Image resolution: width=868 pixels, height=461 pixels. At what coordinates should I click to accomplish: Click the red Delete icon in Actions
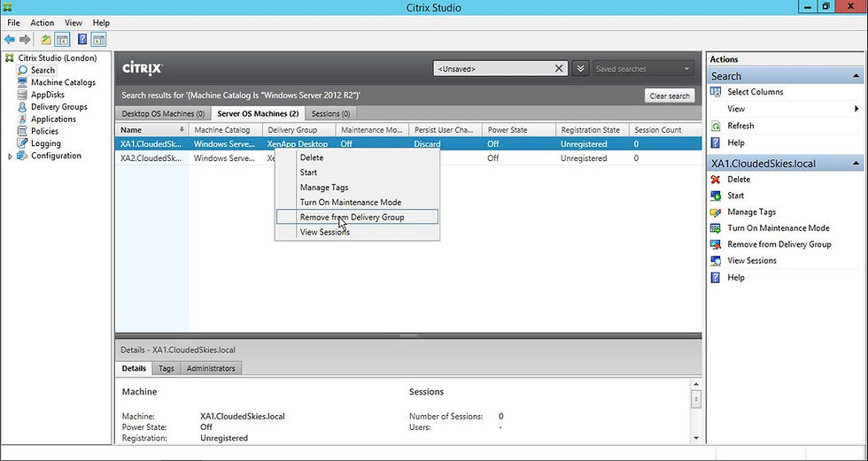716,179
